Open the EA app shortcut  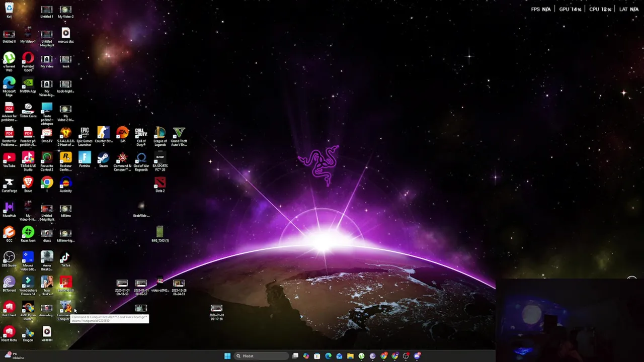click(x=122, y=135)
